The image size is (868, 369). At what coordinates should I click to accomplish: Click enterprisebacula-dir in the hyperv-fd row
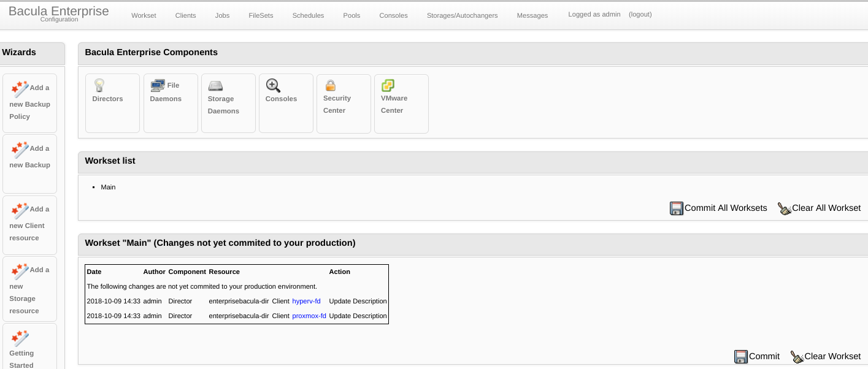point(239,302)
